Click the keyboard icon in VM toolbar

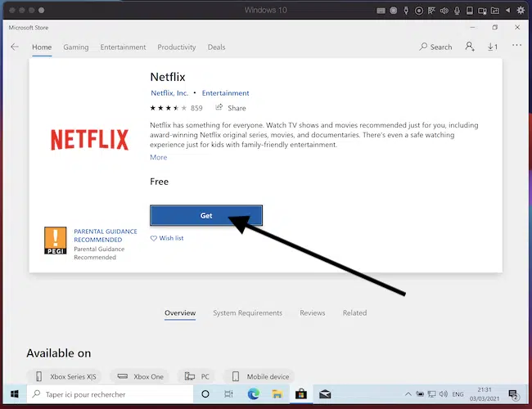tap(381, 11)
